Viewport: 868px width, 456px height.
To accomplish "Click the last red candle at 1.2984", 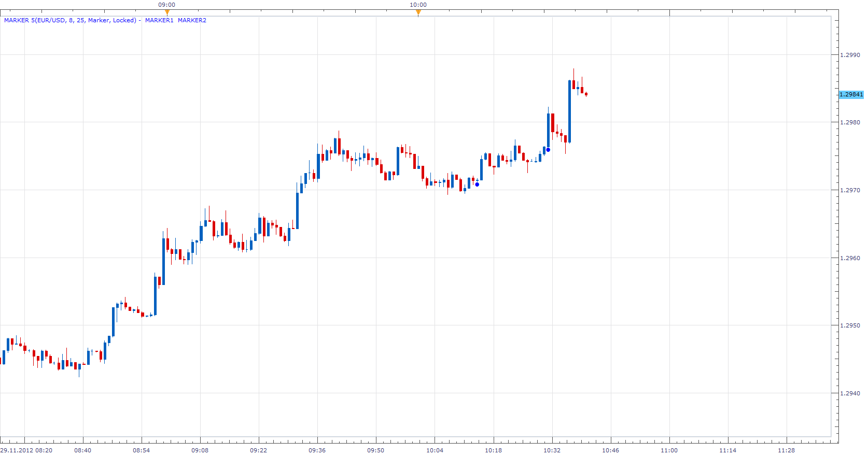I will (586, 94).
